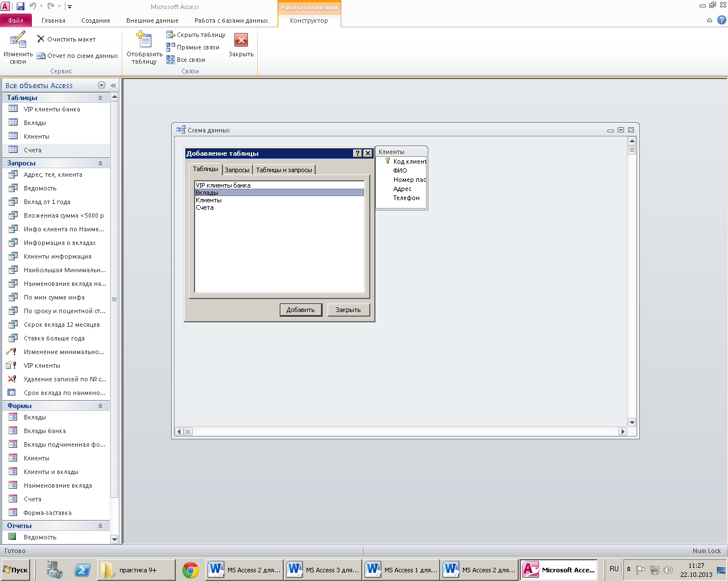Click the Добавить button
Screen dimensions: 728x582
300,310
